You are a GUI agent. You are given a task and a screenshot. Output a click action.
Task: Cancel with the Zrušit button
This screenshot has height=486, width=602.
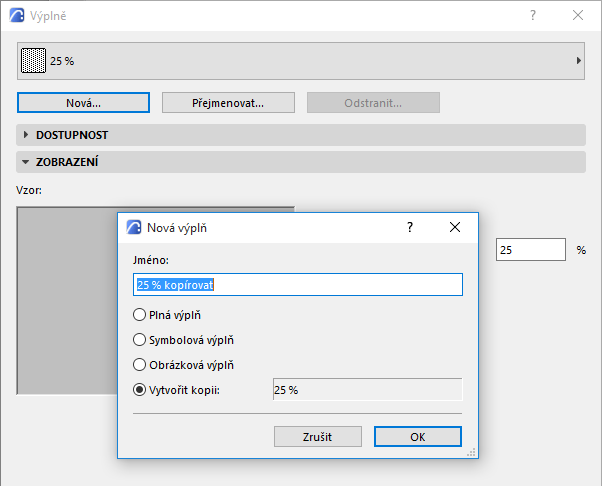(317, 437)
